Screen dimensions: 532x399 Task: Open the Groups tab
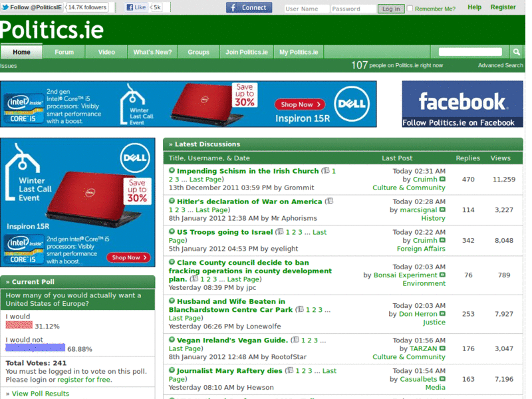coord(198,52)
